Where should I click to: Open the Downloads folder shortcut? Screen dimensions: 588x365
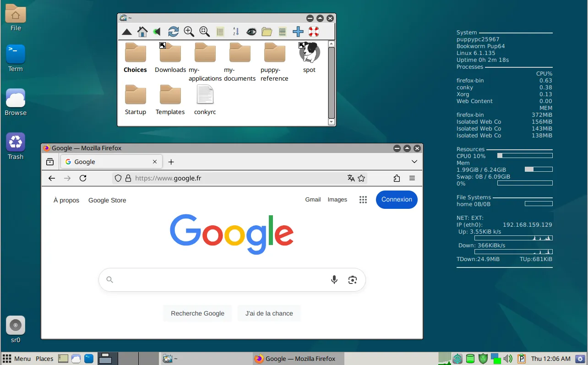click(170, 58)
